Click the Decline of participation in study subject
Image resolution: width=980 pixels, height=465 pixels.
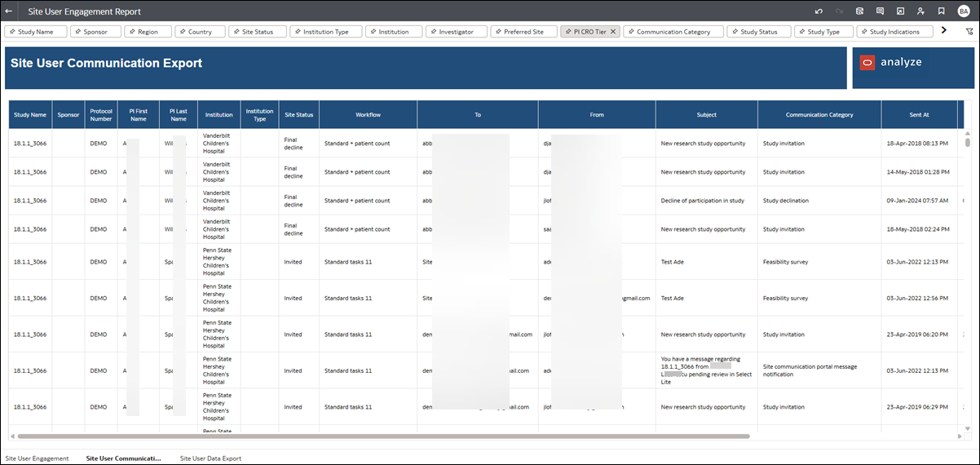(x=703, y=201)
